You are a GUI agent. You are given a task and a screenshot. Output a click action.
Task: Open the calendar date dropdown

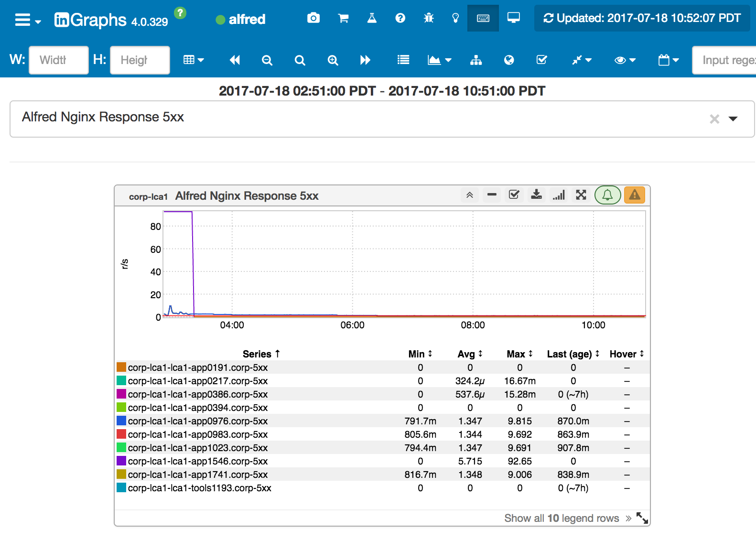668,60
